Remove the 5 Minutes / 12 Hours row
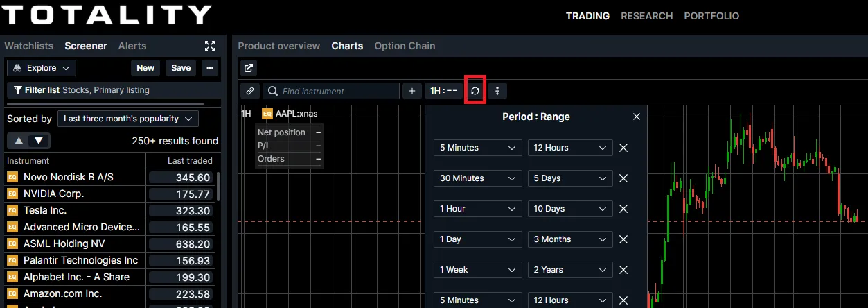Screen dimensions: 868x308 click(623, 148)
